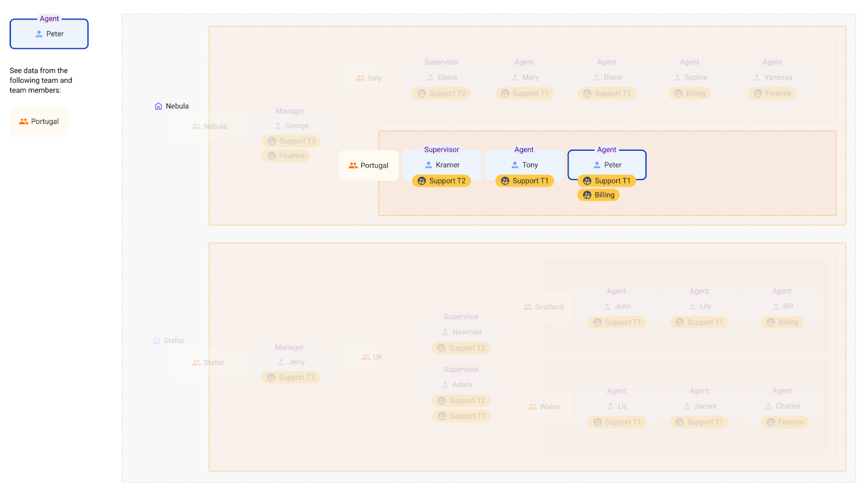Click the people icon on the Italy team node
Screen dimensions: 868x502
[x=360, y=78]
